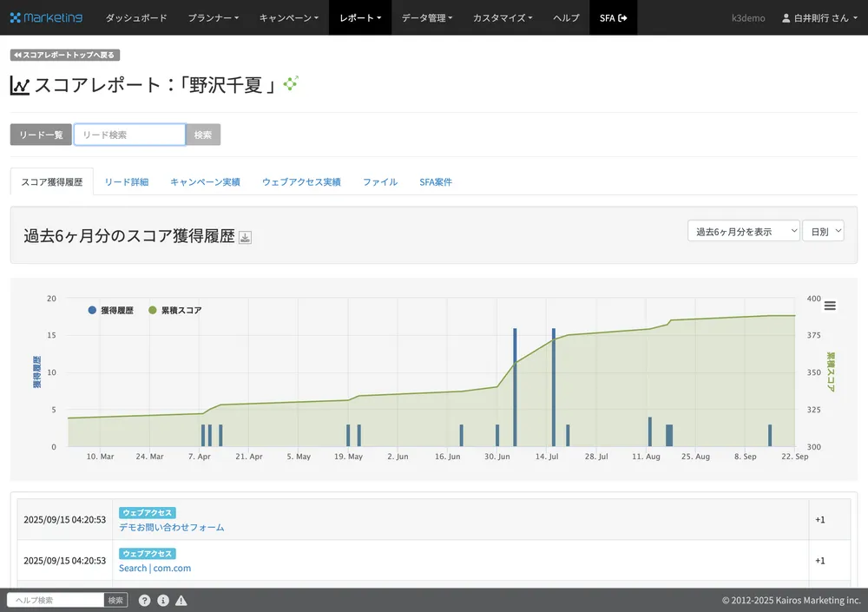Expand the レポート menu in the navbar
The height and width of the screenshot is (612, 868).
click(359, 17)
